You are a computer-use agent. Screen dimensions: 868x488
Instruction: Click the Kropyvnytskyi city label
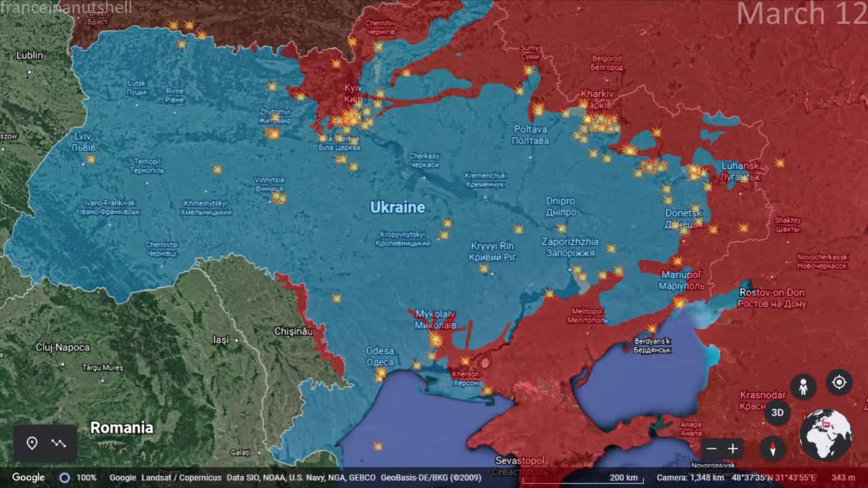tap(402, 238)
